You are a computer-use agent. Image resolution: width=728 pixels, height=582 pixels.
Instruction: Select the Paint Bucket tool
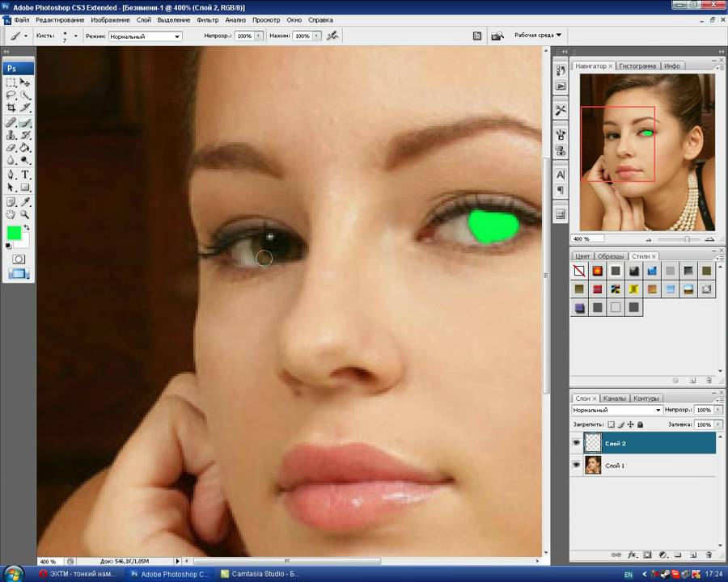coord(25,148)
